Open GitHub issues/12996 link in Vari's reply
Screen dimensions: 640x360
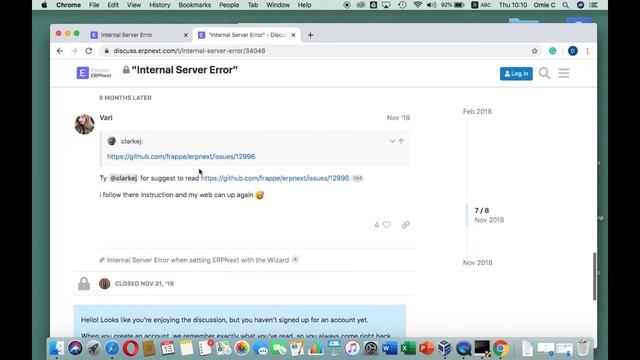pyautogui.click(x=275, y=178)
